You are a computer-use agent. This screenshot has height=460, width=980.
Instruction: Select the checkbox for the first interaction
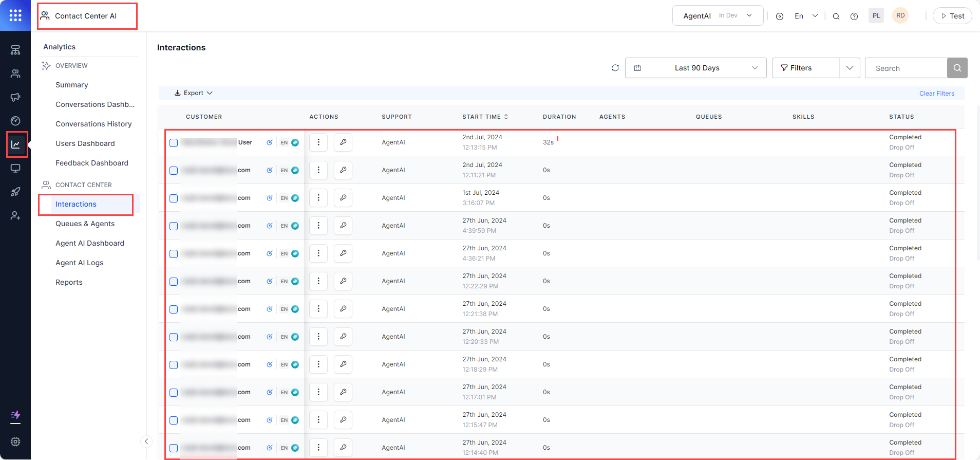point(174,143)
